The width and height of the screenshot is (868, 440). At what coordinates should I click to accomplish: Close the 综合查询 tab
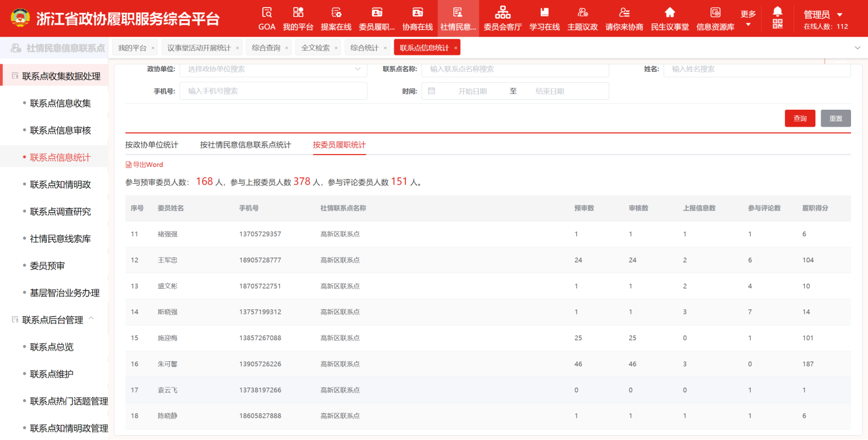click(x=287, y=48)
